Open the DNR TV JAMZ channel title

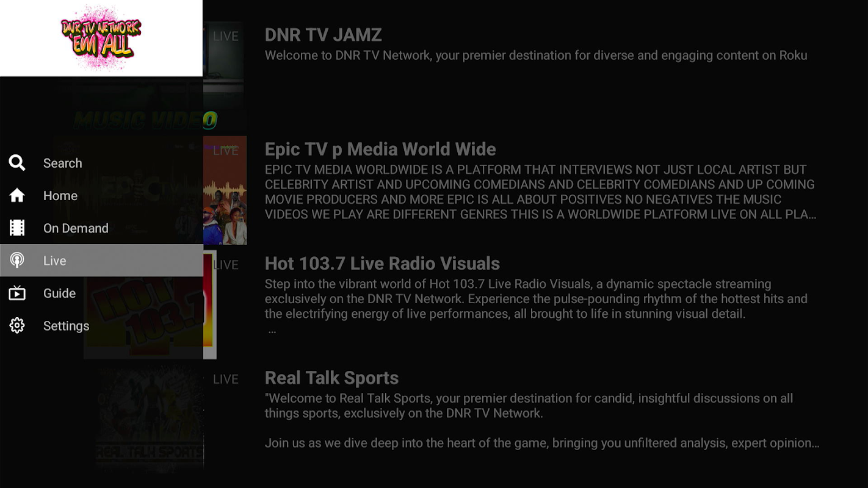pyautogui.click(x=323, y=35)
